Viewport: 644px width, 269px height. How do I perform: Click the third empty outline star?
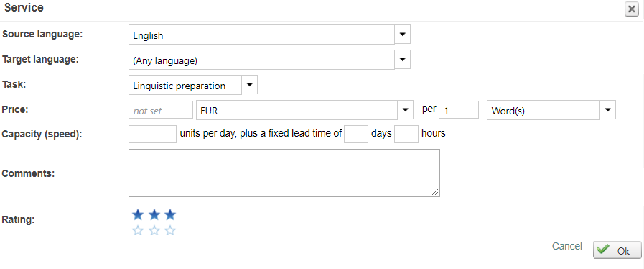[170, 231]
